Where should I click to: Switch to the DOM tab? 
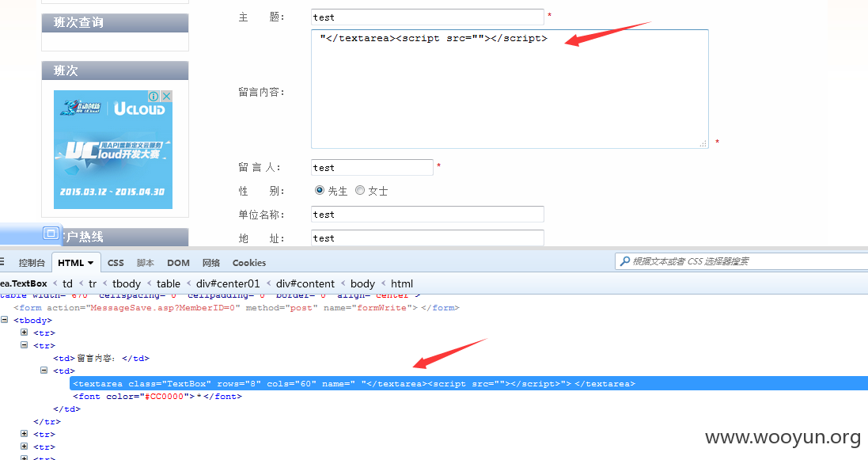[178, 263]
